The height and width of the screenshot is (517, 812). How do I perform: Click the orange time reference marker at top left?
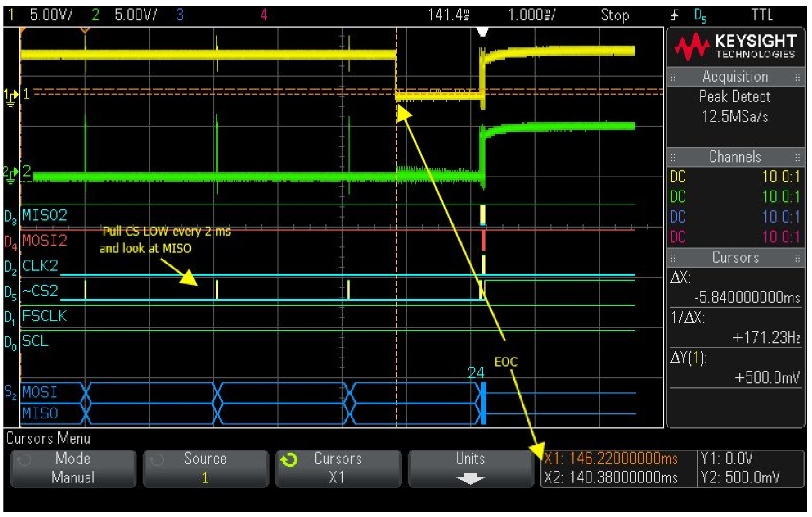[x=85, y=30]
